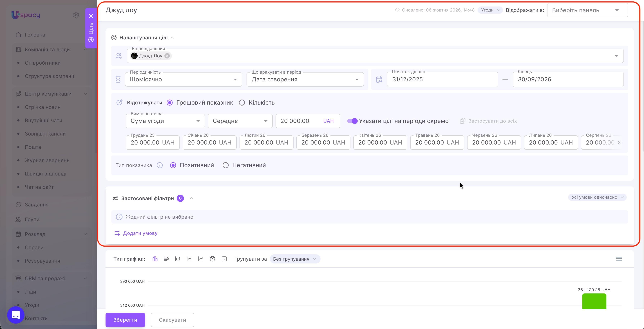
Task: Open the Періодичність dropdown
Action: point(184,79)
